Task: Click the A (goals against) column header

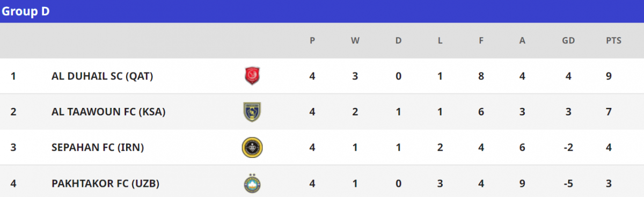Action: pyautogui.click(x=522, y=41)
